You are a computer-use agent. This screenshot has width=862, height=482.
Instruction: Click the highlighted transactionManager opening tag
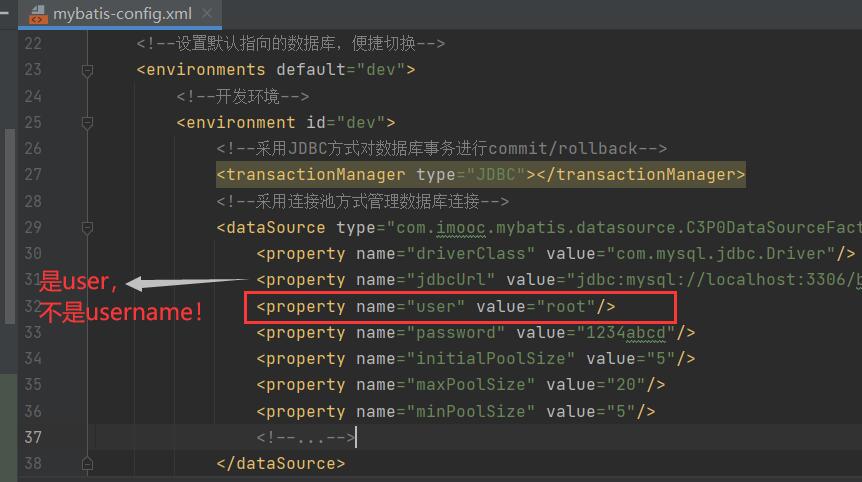click(376, 175)
